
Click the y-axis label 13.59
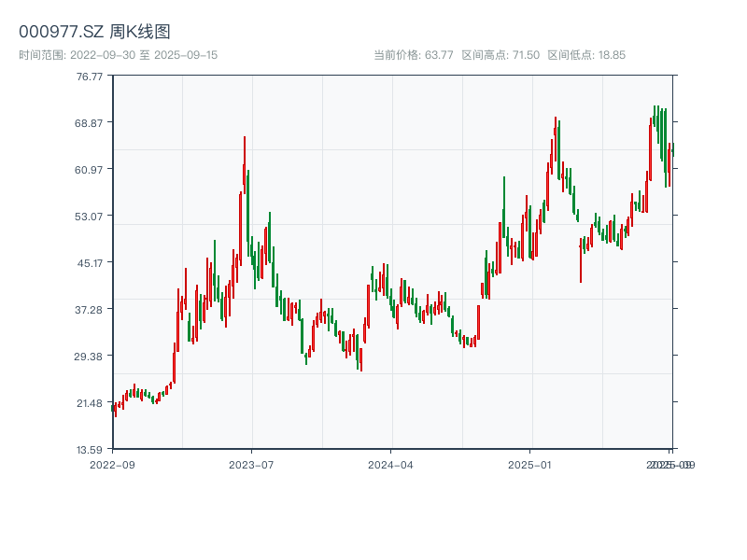90,450
